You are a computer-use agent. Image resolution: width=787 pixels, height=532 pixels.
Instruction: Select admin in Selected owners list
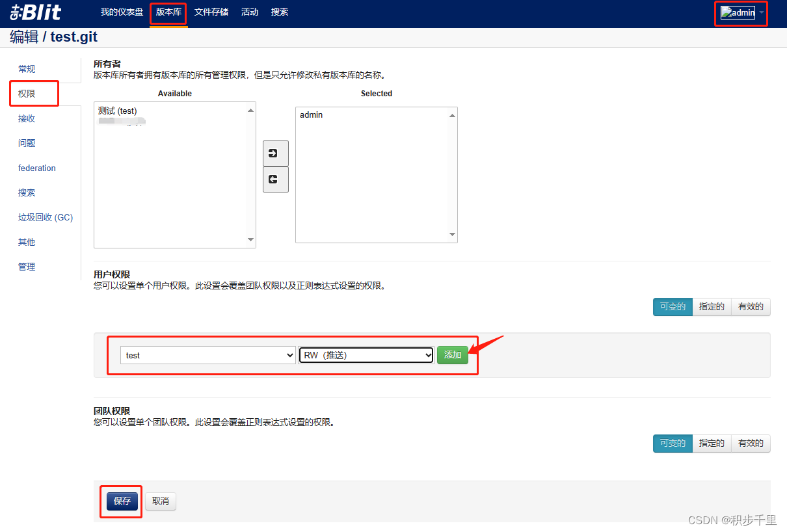(311, 115)
